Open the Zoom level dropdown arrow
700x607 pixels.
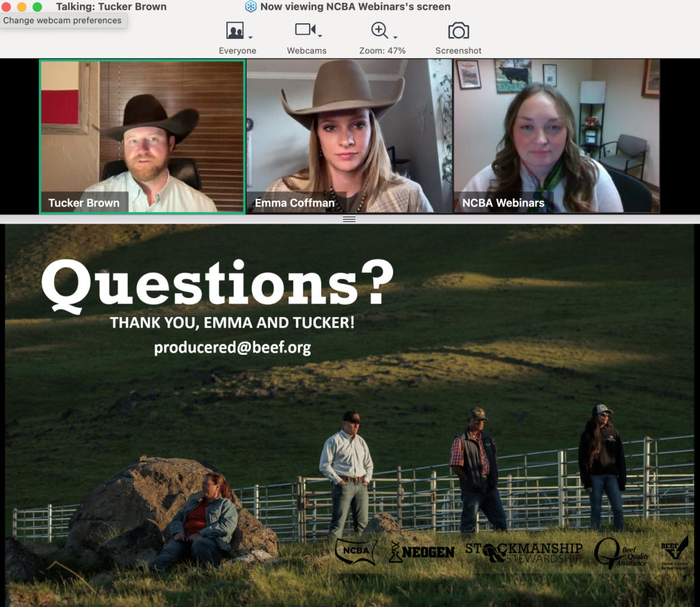(x=395, y=37)
